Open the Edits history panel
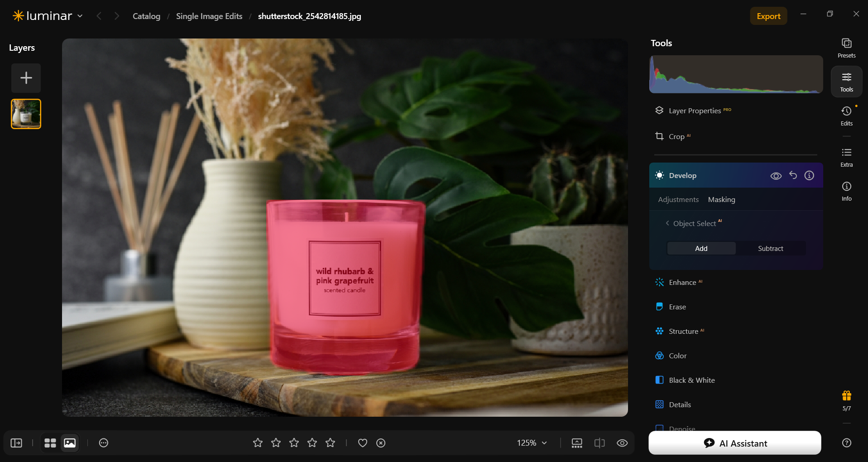 [x=846, y=116]
